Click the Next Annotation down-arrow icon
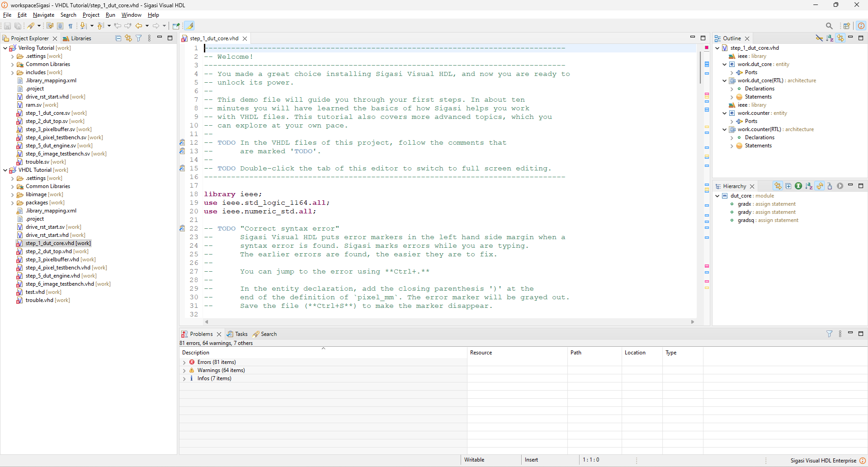This screenshot has width=868, height=467. click(83, 26)
